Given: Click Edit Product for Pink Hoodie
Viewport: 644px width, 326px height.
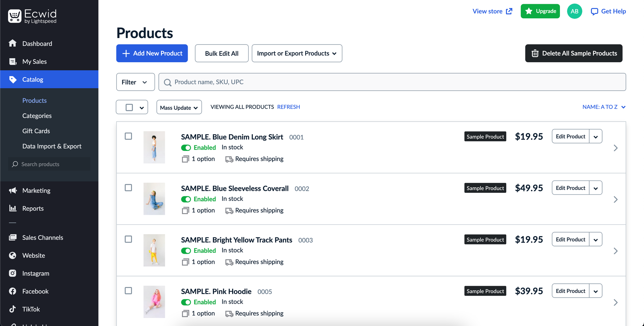Looking at the screenshot, I should [571, 291].
